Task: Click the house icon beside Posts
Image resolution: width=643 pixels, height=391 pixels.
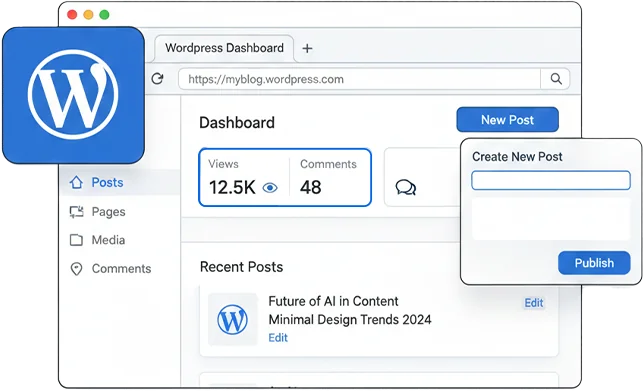Action: [x=76, y=183]
